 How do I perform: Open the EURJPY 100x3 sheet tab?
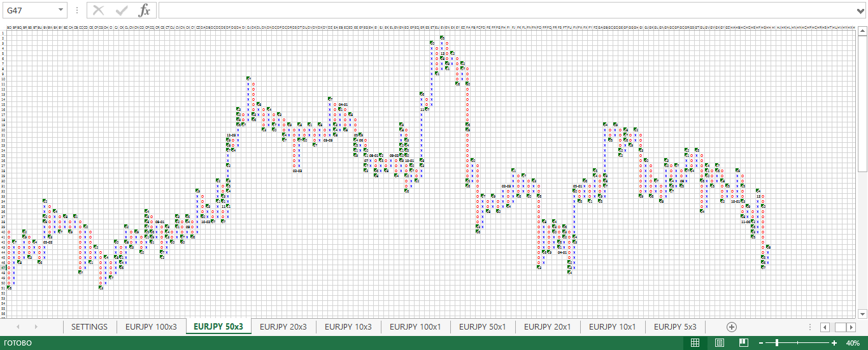(x=151, y=326)
